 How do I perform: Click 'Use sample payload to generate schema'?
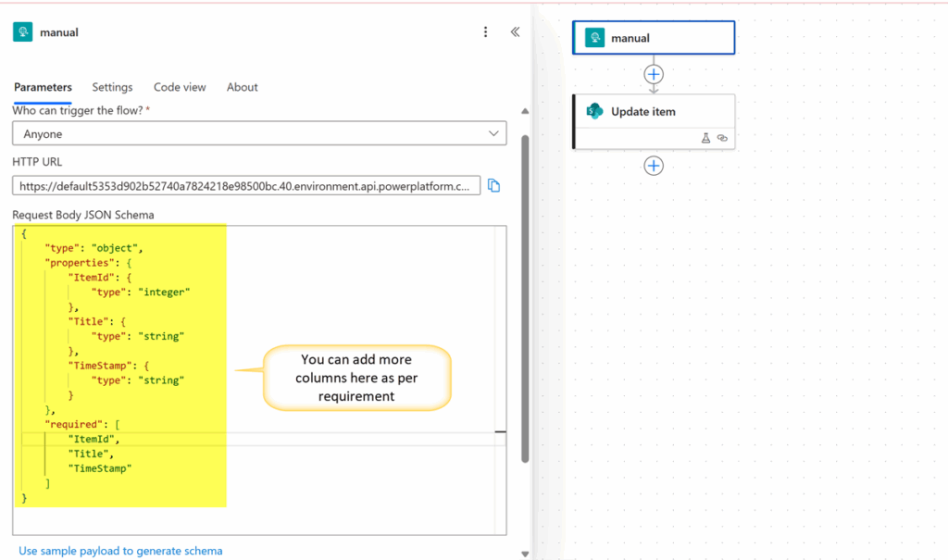pyautogui.click(x=120, y=551)
